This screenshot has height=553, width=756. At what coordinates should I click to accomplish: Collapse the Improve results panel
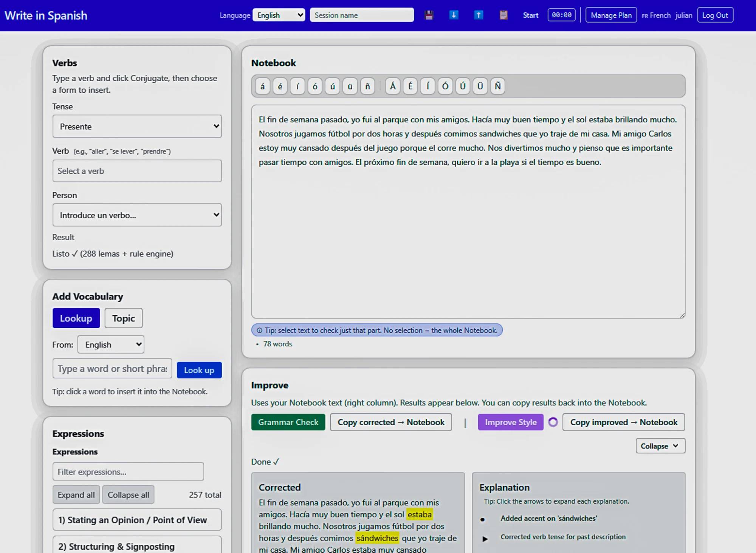[660, 446]
